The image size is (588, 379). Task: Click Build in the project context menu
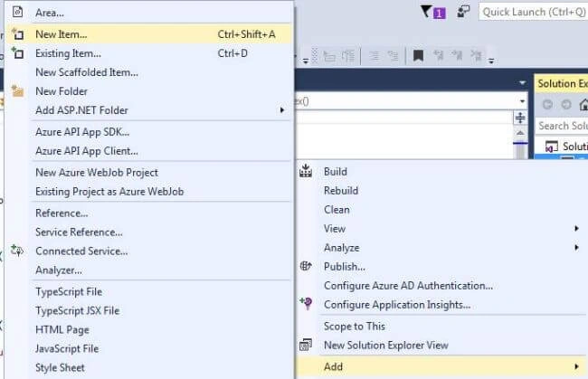[x=441, y=172]
